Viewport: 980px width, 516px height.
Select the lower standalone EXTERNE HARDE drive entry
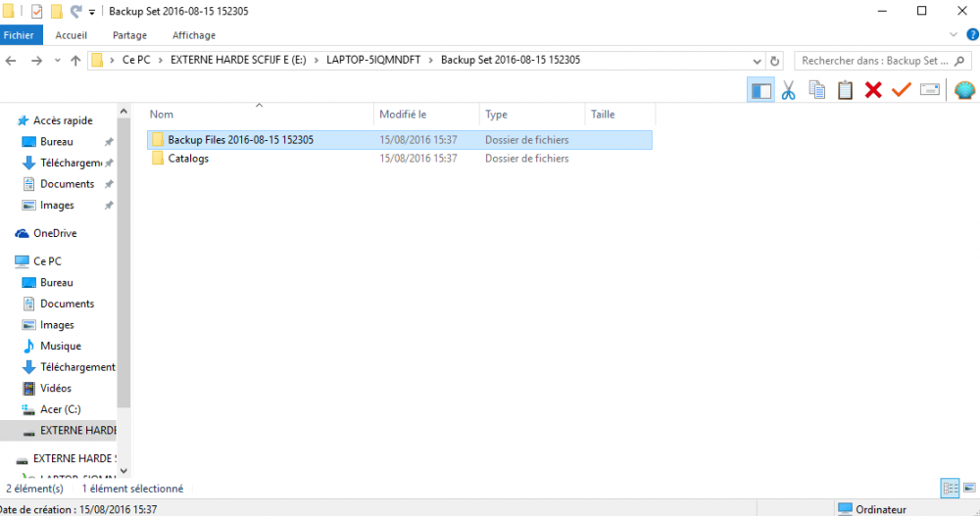point(73,459)
